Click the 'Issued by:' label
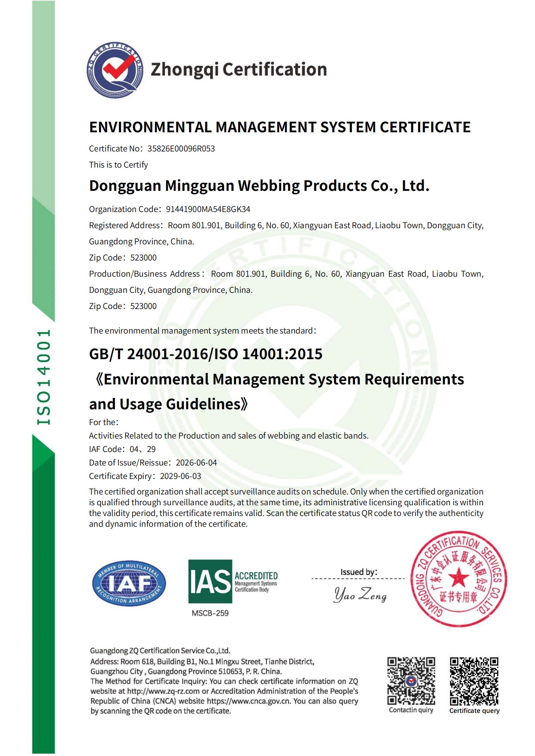535x756 pixels. (359, 572)
